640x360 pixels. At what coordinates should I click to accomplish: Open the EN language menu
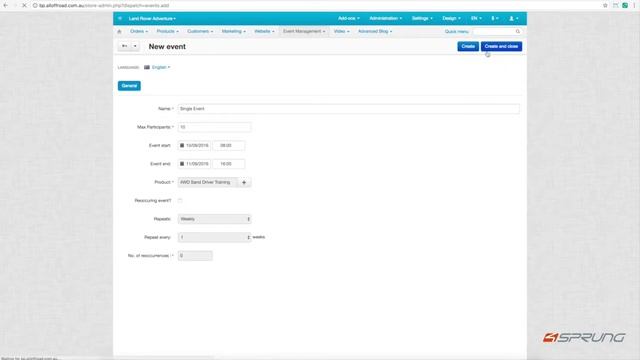476,18
